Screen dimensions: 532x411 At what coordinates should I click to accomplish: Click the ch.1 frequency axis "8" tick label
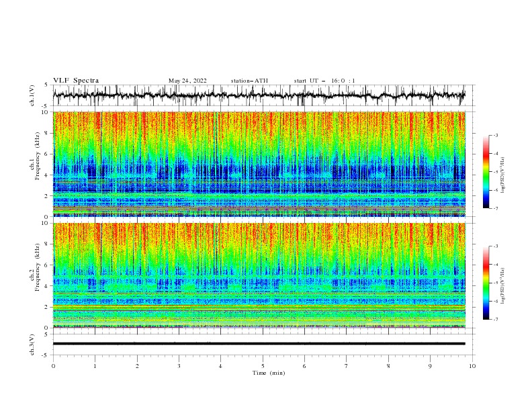click(x=46, y=133)
